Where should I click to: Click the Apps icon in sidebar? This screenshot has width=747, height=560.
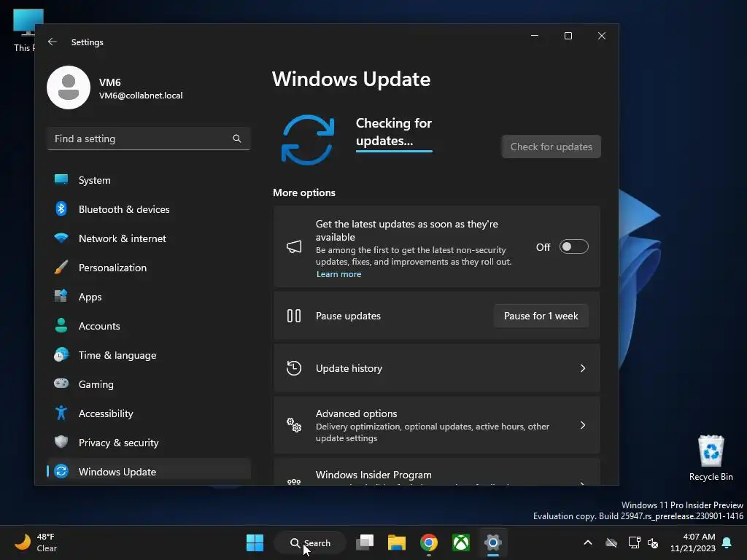61,296
